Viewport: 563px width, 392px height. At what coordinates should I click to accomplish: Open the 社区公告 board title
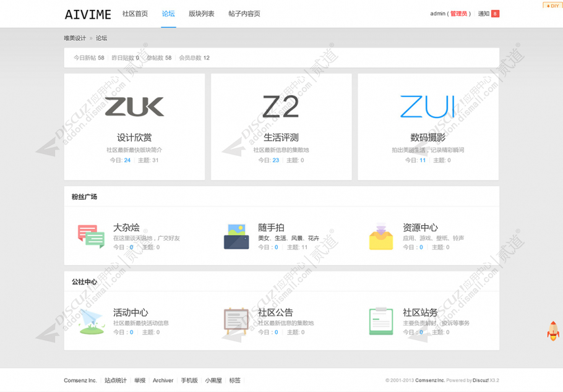point(275,312)
